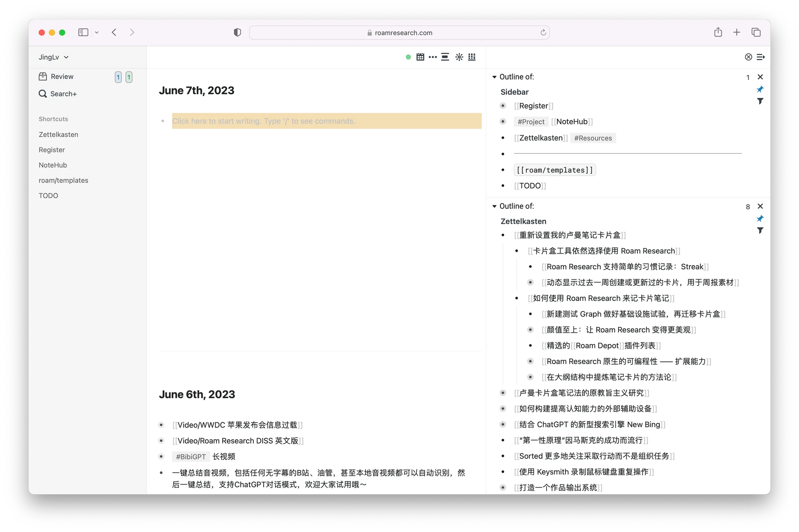Viewport: 799px width, 532px height.
Task: Filter the Zettelkasten outline panel
Action: coord(760,230)
